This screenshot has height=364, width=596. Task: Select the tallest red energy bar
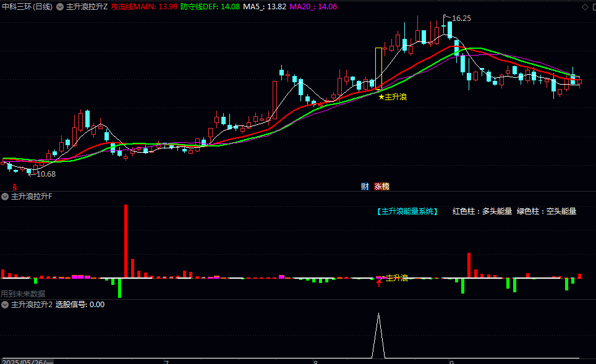[x=126, y=241]
